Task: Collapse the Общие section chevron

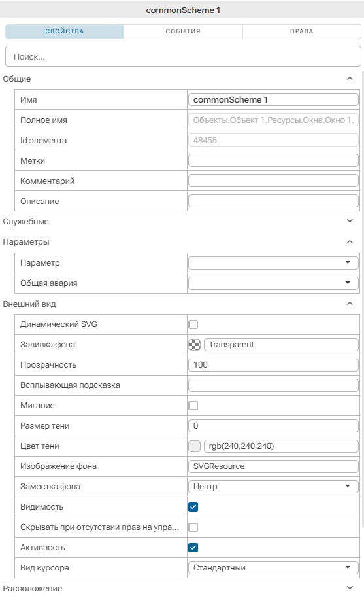Action: coord(350,79)
